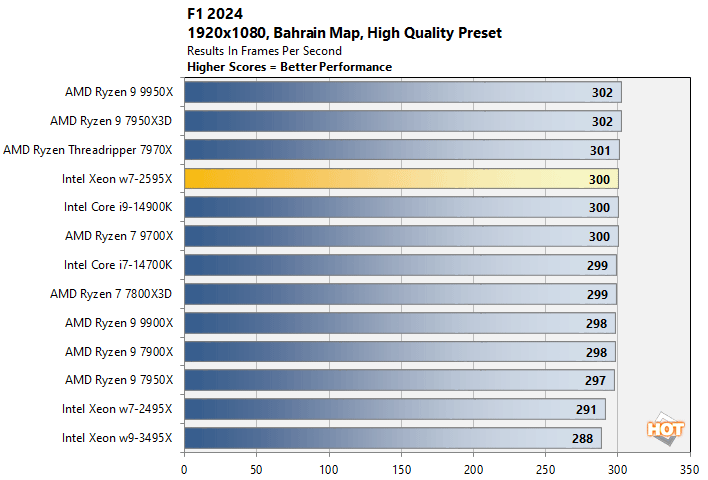Click the '100' x-axis tick label
The height and width of the screenshot is (480, 708).
329,470
